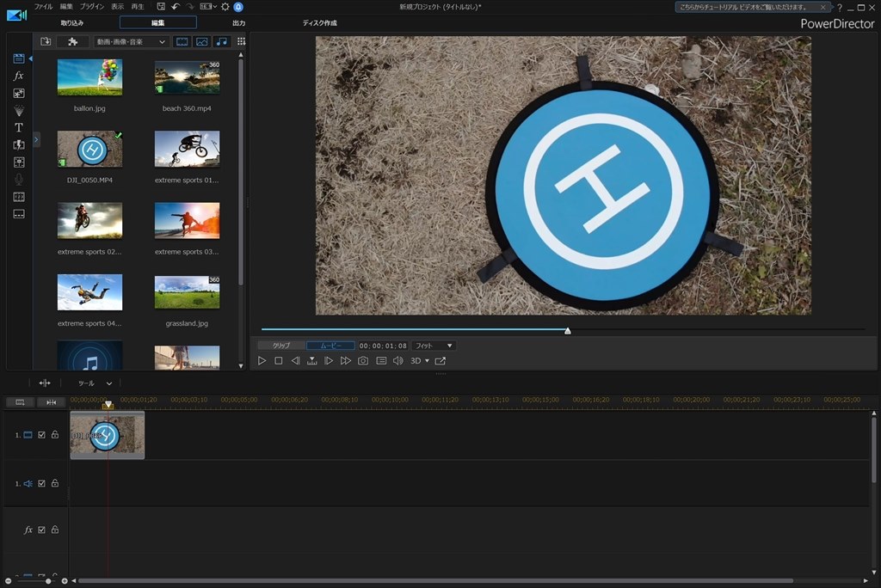Play the preview video
The image size is (881, 588).
262,360
